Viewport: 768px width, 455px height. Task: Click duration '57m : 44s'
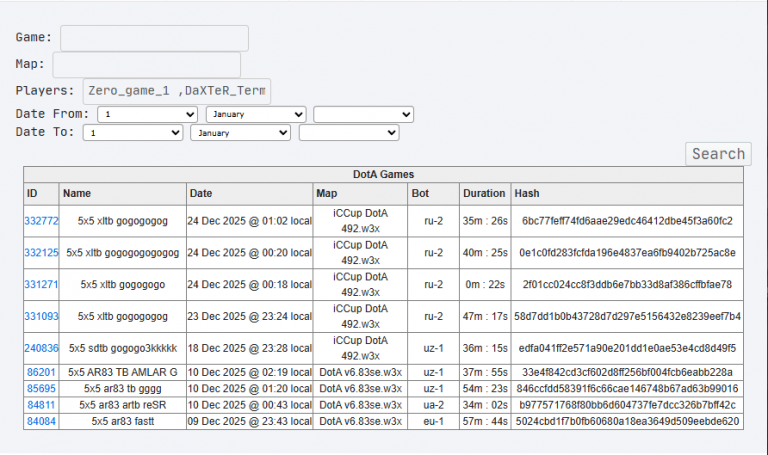[x=485, y=421]
